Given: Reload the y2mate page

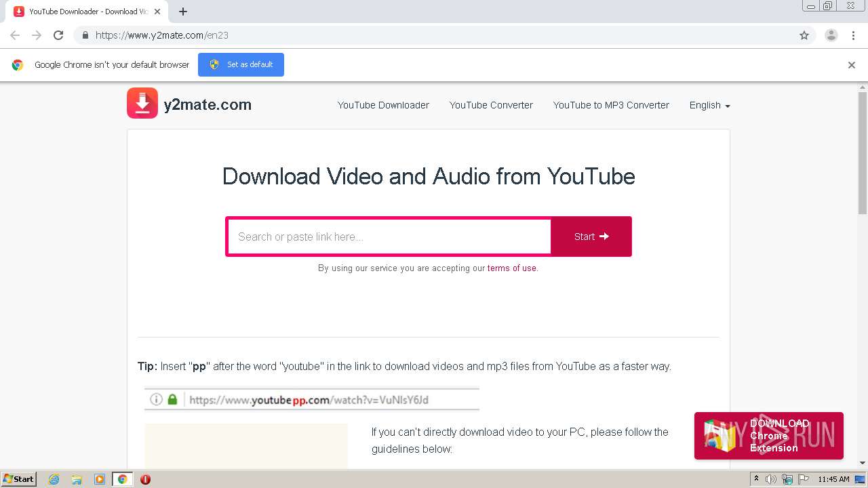Looking at the screenshot, I should pos(58,35).
